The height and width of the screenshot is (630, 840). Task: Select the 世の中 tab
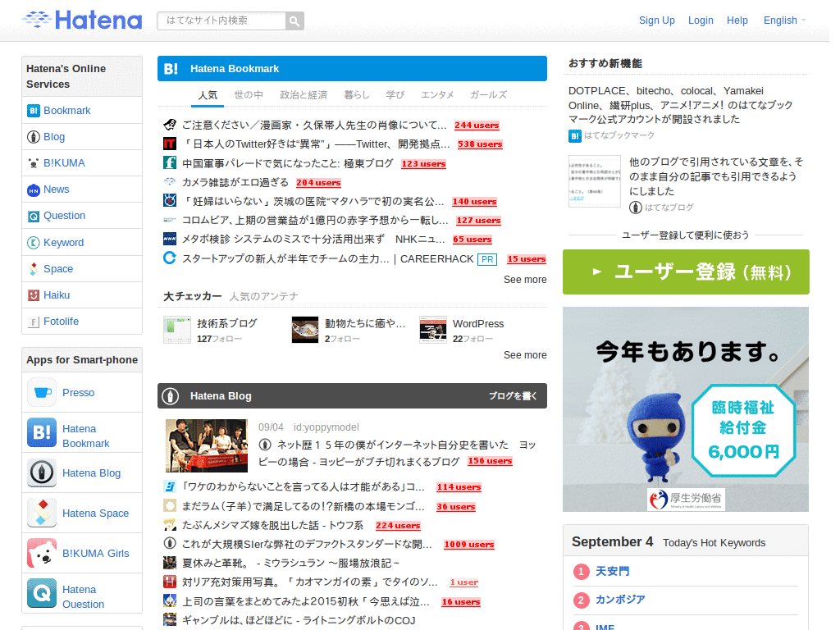pos(249,95)
